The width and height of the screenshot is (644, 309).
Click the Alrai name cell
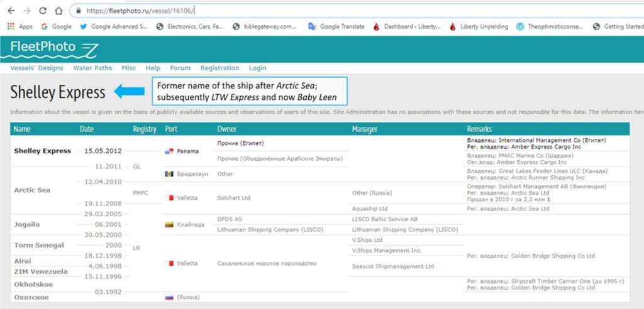(x=23, y=261)
